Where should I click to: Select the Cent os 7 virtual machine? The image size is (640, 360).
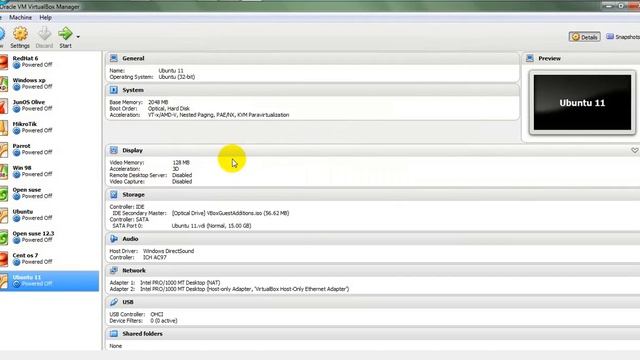[x=49, y=259]
